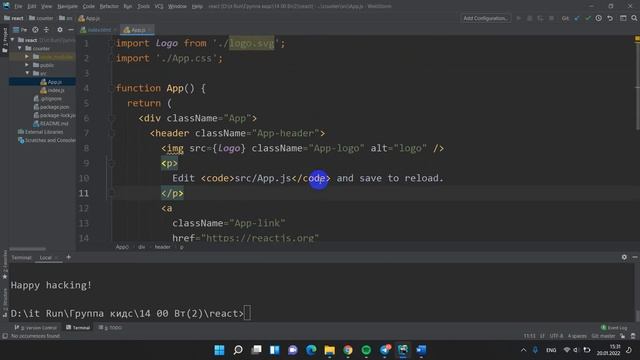Open the Refactor menu
Screen dimensions: 640x360
pyautogui.click(x=109, y=6)
